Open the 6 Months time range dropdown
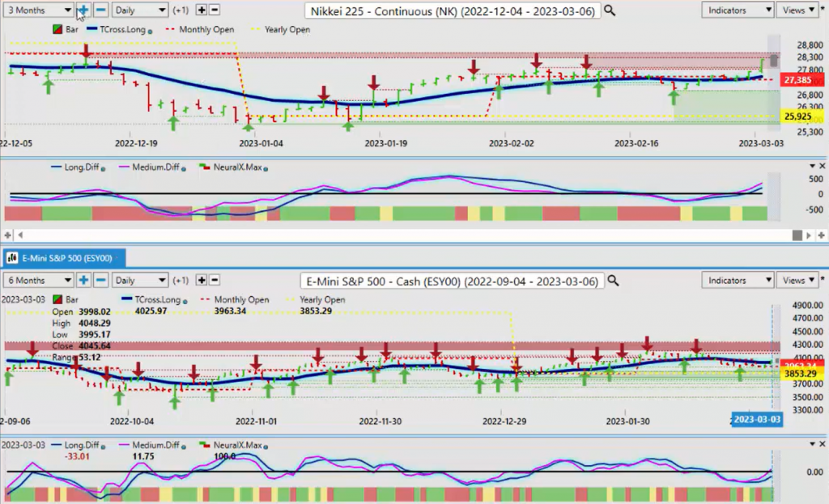 click(x=38, y=281)
